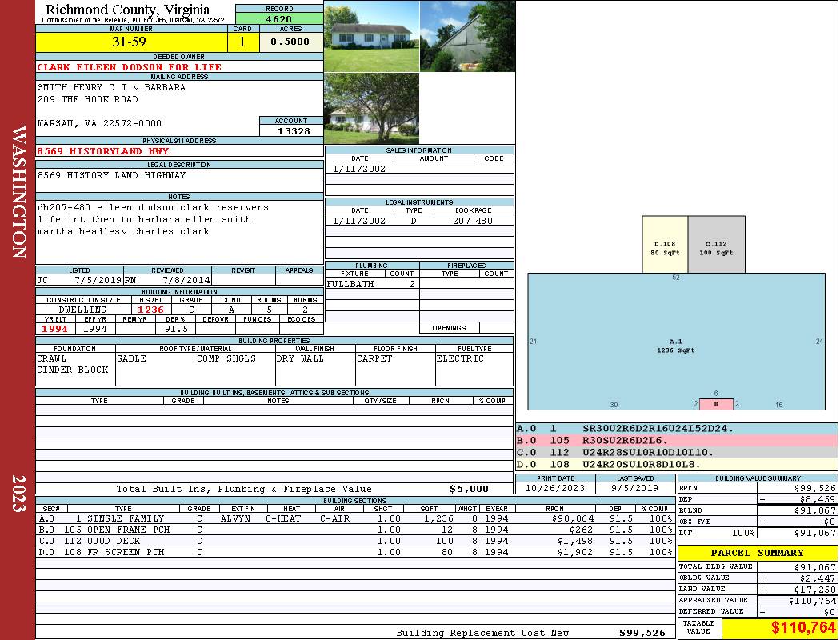Viewport: 840px width, 640px height.
Task: Select the B.0 105 sketch legend row
Action: pyautogui.click(x=676, y=441)
